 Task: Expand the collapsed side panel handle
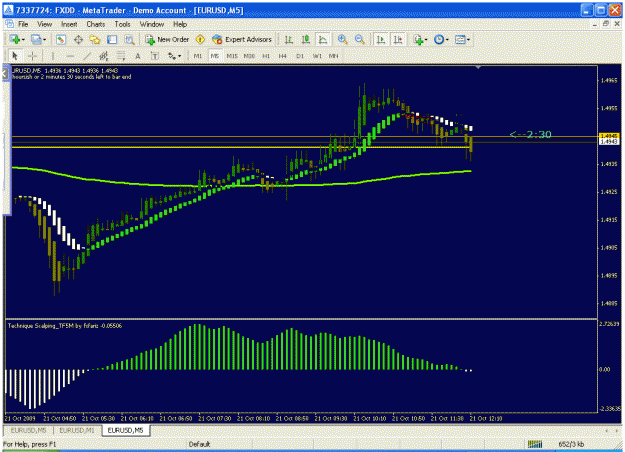pos(5,73)
